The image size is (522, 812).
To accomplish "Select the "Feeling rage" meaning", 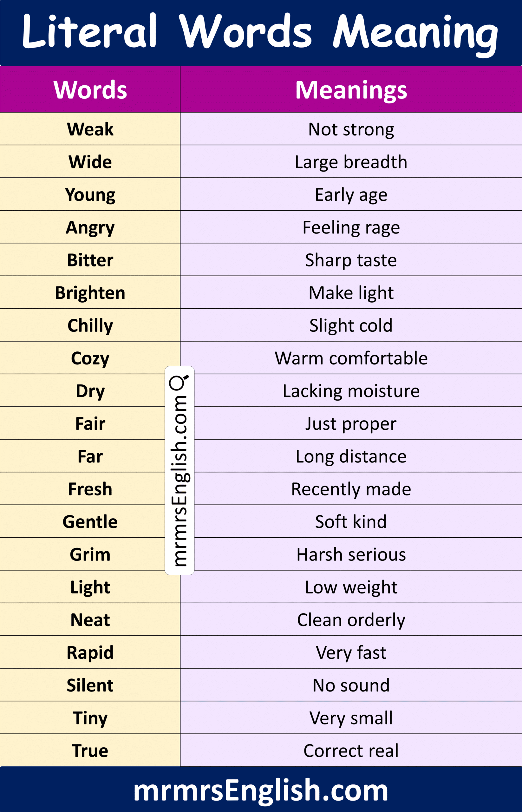I will (351, 227).
